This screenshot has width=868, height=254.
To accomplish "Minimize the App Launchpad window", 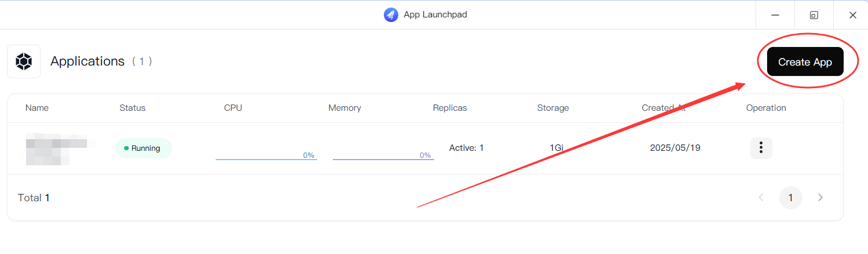I will [775, 15].
